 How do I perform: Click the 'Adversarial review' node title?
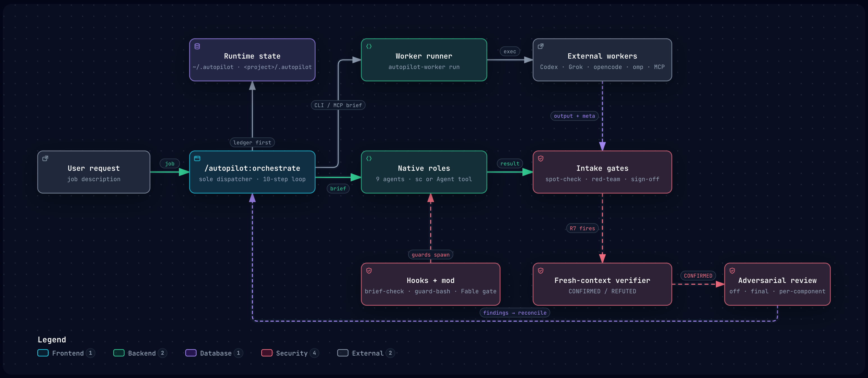777,280
